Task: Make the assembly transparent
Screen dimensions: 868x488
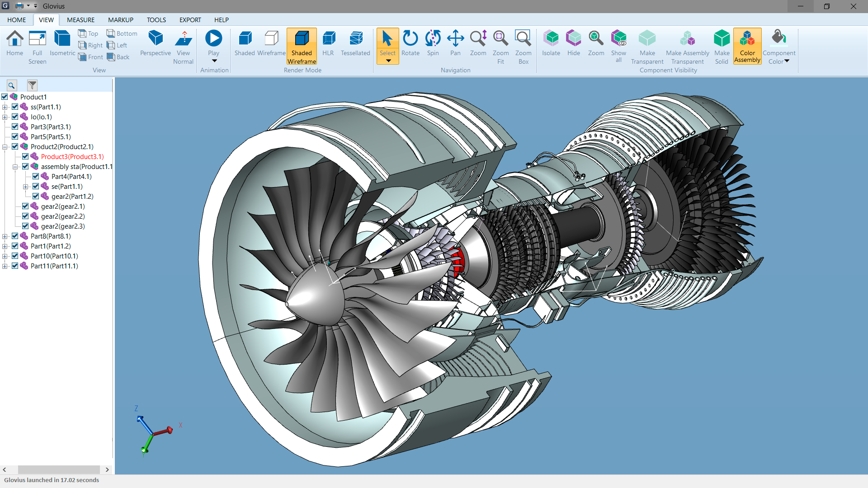Action: 687,45
